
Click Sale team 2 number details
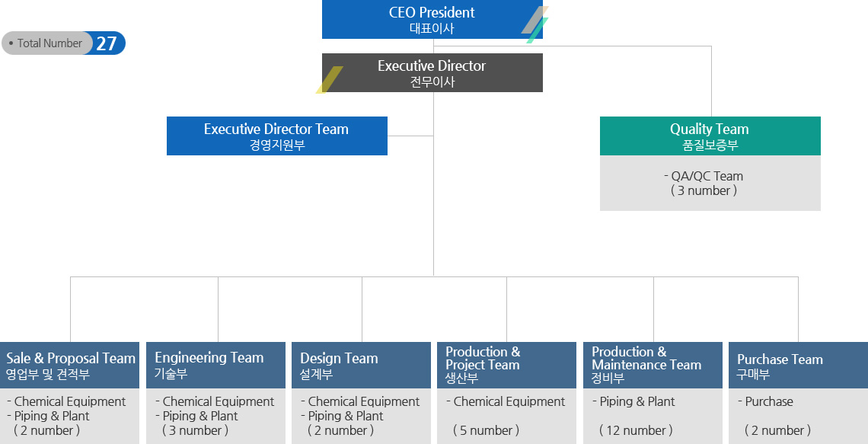(70, 416)
